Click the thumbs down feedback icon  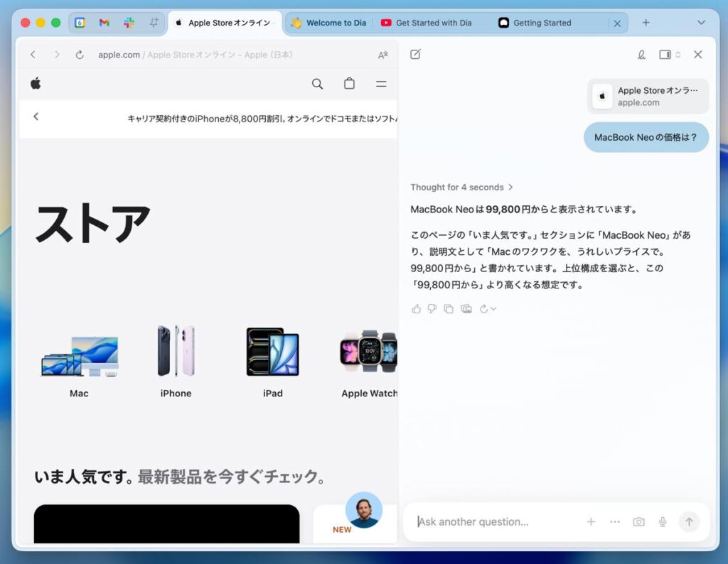[432, 309]
